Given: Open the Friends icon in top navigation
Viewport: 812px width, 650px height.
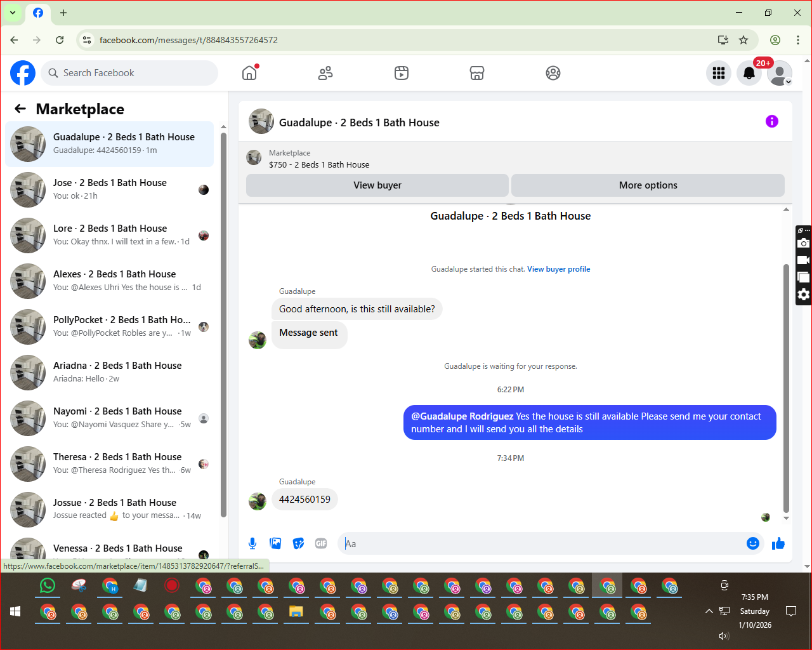Looking at the screenshot, I should pos(325,73).
